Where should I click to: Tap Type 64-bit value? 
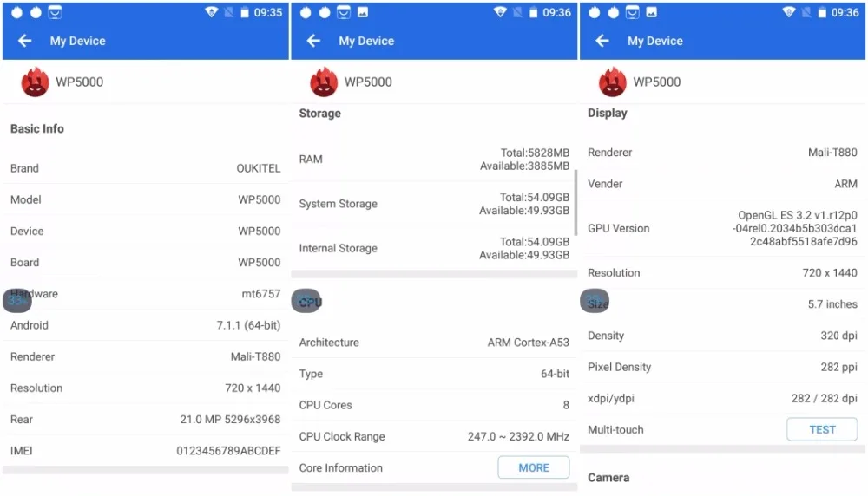pos(556,374)
